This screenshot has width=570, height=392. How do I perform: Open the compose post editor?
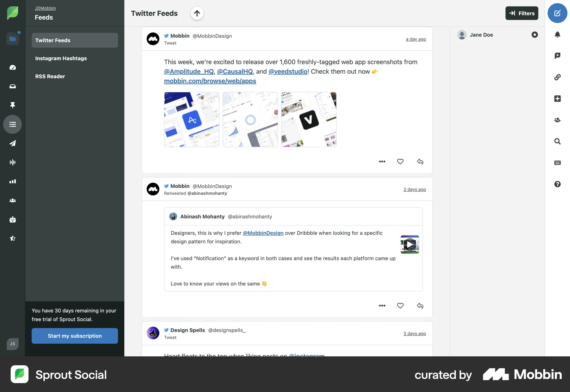[558, 13]
